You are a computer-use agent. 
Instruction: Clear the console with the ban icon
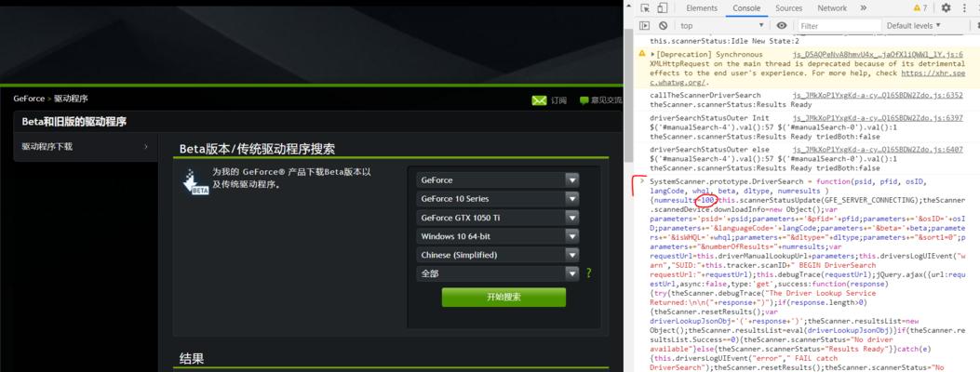pos(664,26)
